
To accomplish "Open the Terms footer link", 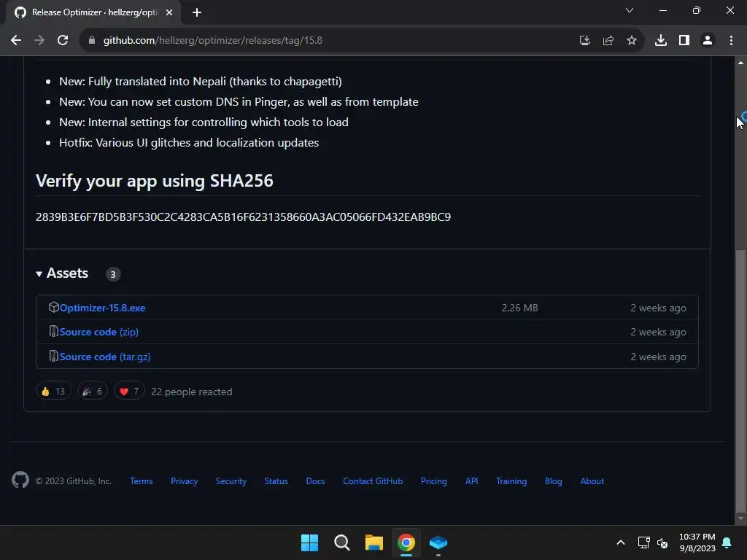I will point(142,481).
